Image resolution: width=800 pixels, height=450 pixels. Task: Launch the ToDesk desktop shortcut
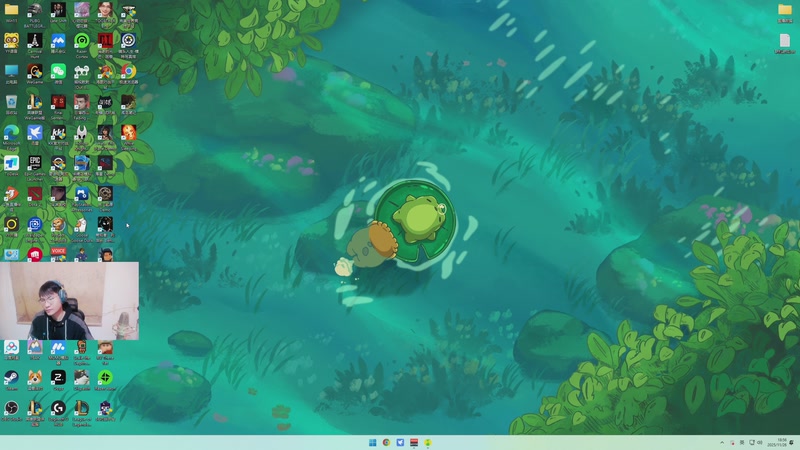[x=11, y=164]
